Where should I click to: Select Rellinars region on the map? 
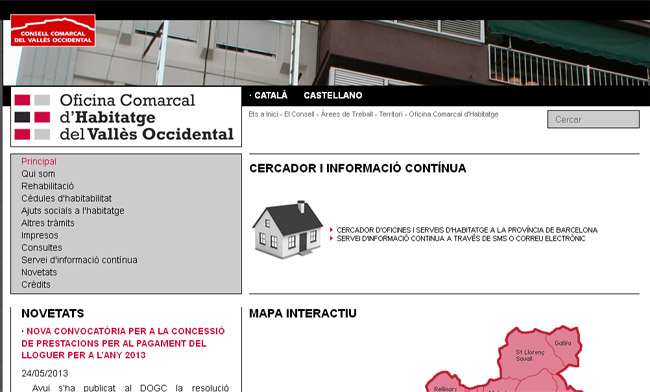click(446, 389)
